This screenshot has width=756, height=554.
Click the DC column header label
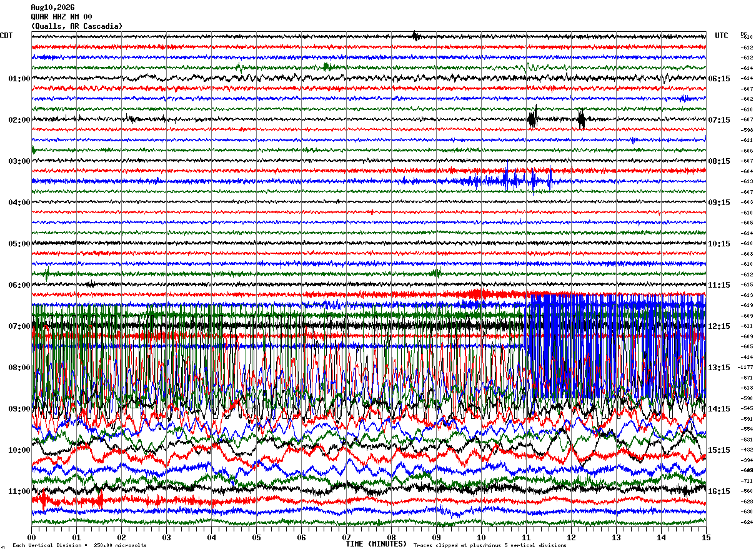[744, 34]
